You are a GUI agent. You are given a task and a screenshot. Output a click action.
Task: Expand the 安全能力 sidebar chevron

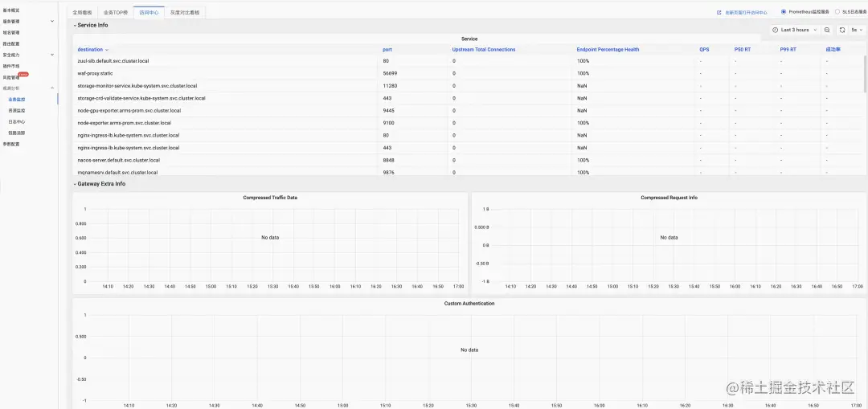coord(52,55)
